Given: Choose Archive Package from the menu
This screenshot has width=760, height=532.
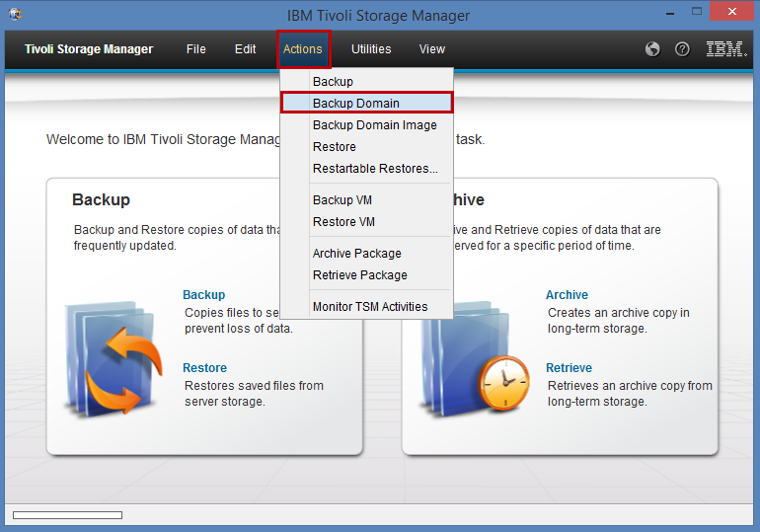Looking at the screenshot, I should coord(367,254).
